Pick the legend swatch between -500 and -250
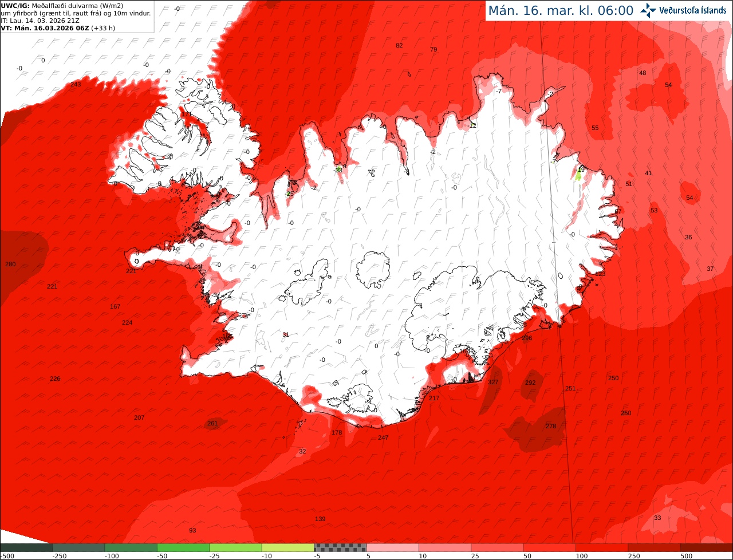The height and width of the screenshot is (560, 733). pos(26,547)
